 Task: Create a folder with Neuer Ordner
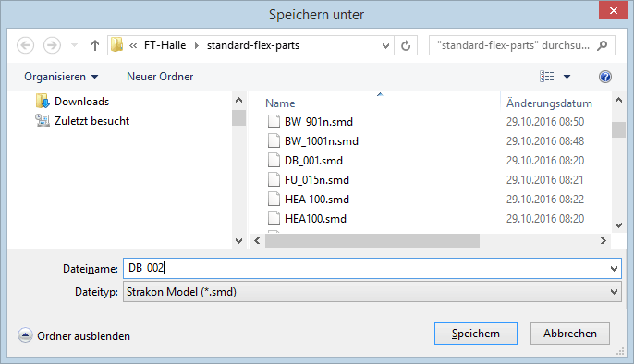(160, 77)
